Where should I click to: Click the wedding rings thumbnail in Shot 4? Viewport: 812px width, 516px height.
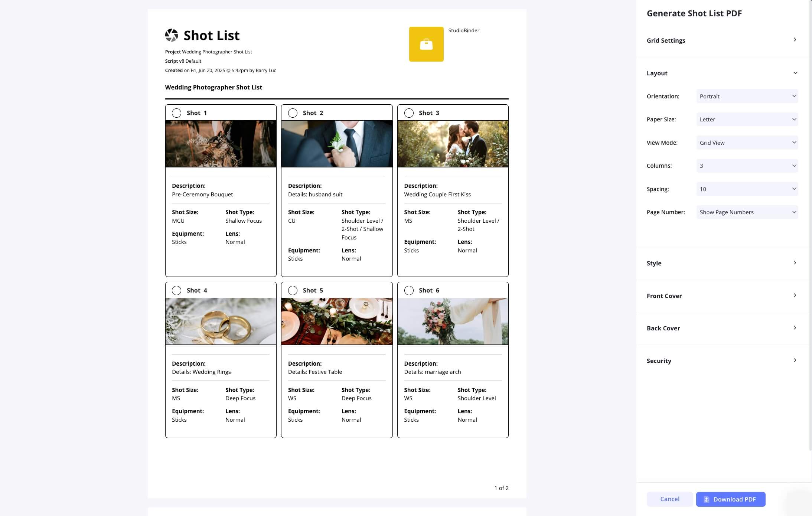point(221,321)
